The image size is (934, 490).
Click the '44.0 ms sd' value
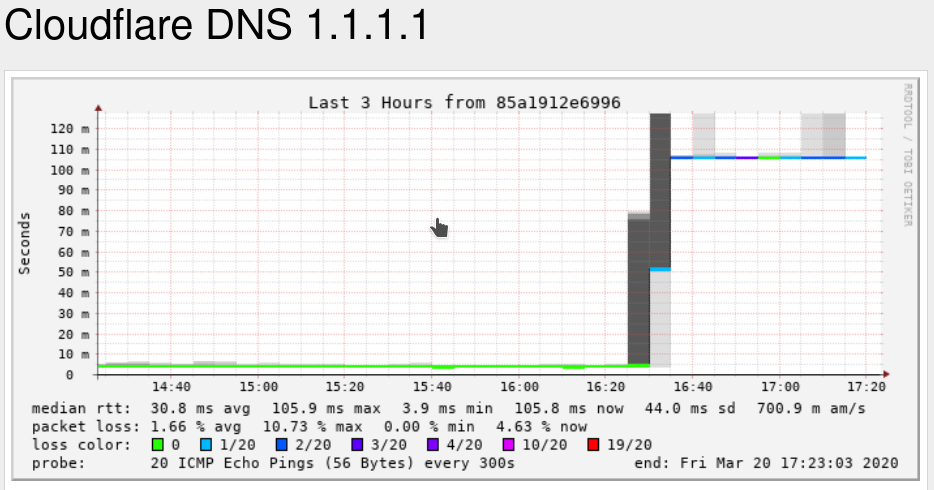tap(690, 409)
